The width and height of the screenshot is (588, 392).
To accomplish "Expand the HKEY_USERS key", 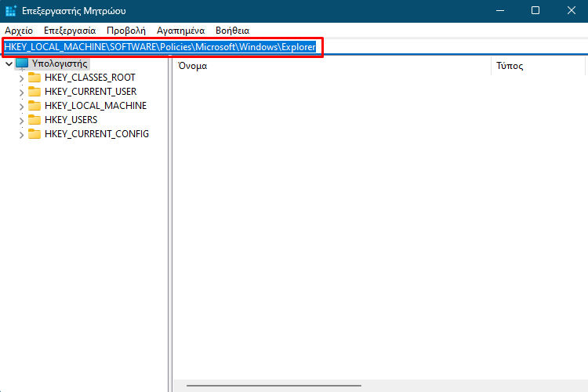I will tap(21, 121).
